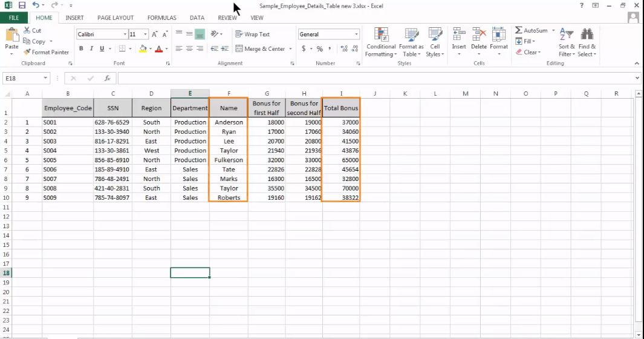Image resolution: width=644 pixels, height=339 pixels.
Task: Open the FORMULAS ribbon tab
Action: click(x=161, y=18)
